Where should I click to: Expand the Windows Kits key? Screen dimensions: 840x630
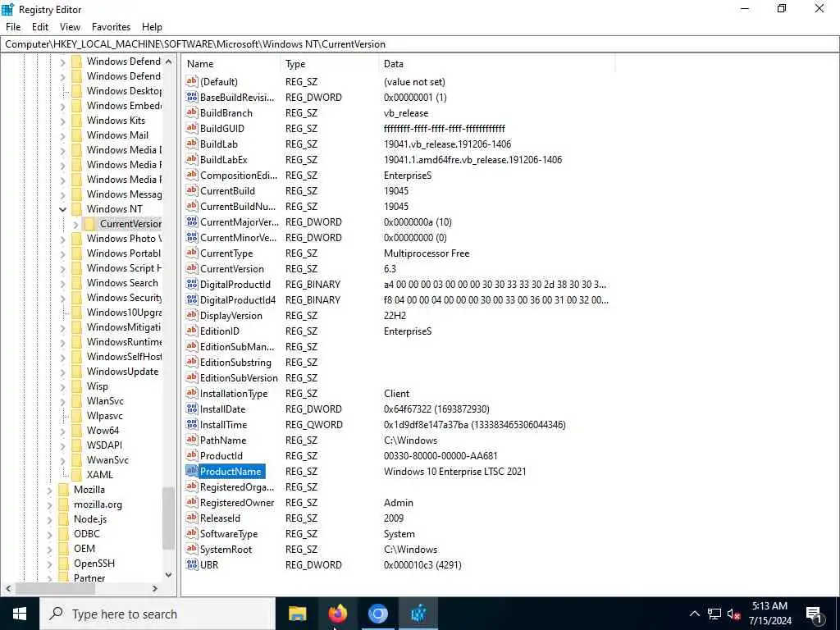[x=62, y=121]
